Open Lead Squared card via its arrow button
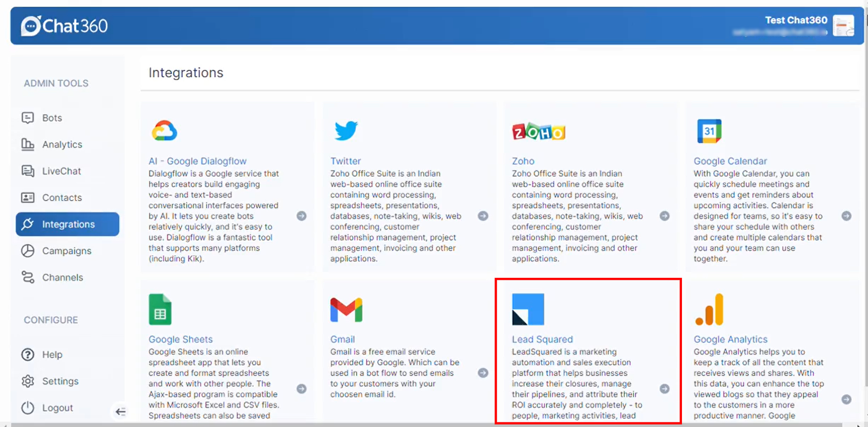 point(664,389)
